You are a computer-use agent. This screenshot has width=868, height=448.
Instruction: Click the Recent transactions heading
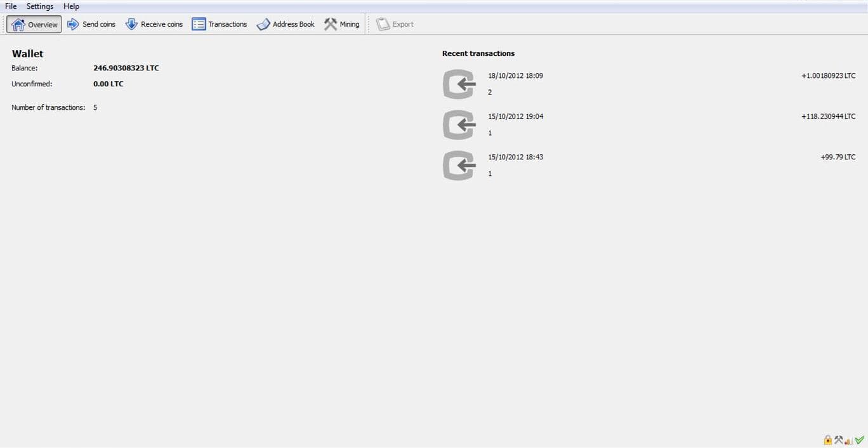coord(478,53)
